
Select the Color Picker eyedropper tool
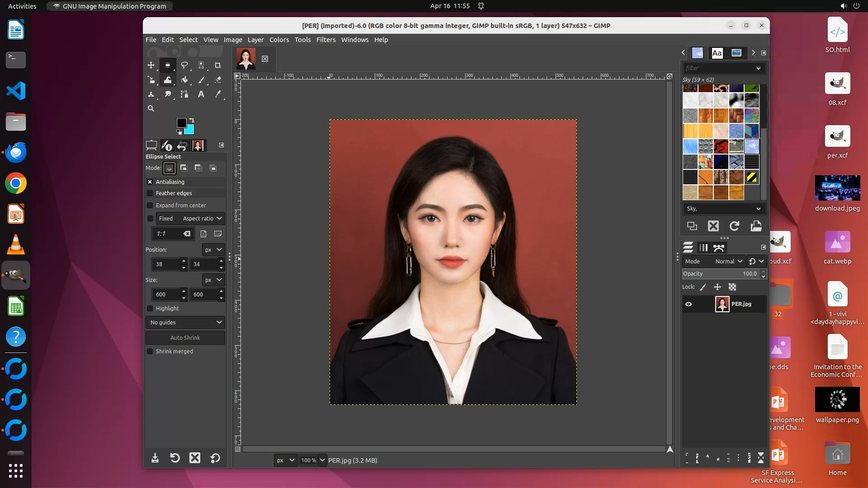218,94
